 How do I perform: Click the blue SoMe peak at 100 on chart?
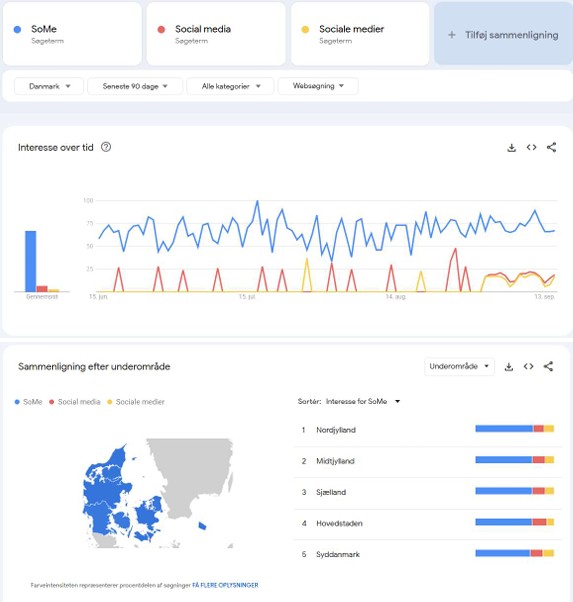pyautogui.click(x=257, y=201)
